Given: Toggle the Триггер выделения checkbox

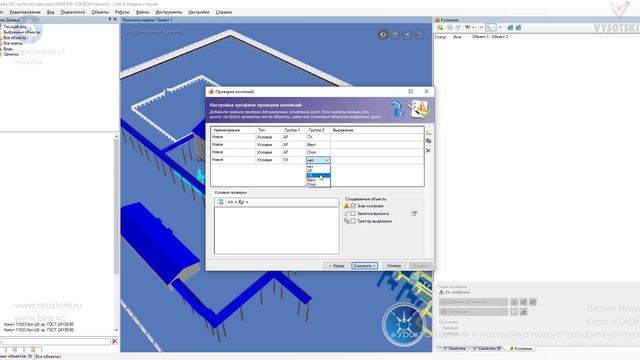Looking at the screenshot, I should [353, 221].
